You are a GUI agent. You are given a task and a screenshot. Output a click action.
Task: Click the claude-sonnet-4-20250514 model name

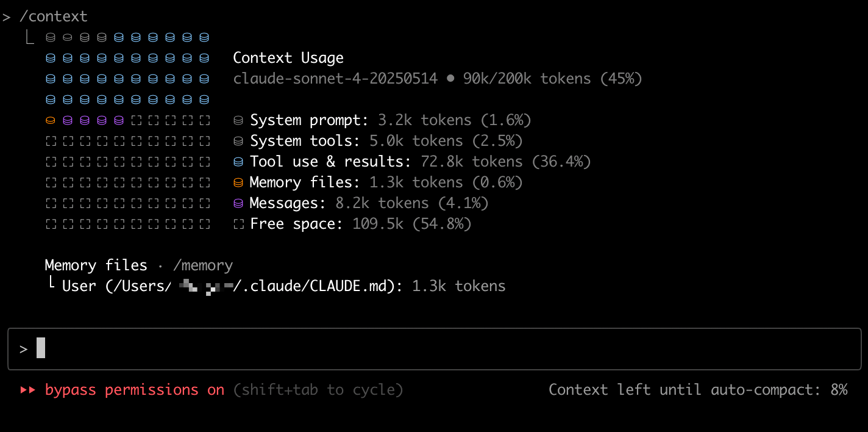point(335,79)
